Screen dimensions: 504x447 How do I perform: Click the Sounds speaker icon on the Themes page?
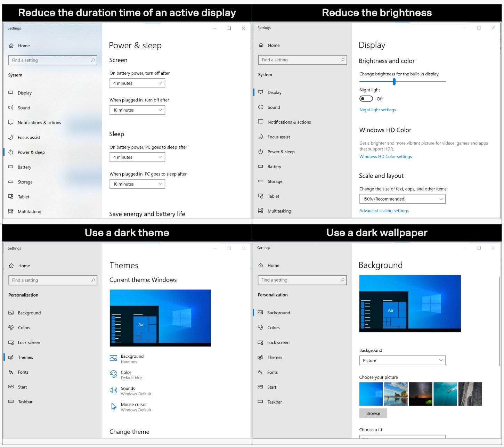(x=113, y=390)
